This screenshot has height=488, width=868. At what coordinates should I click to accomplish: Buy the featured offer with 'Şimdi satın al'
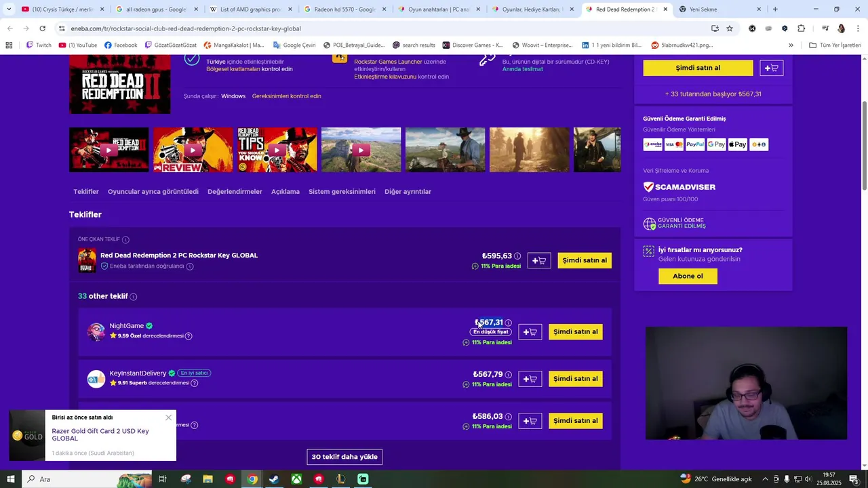tap(585, 260)
